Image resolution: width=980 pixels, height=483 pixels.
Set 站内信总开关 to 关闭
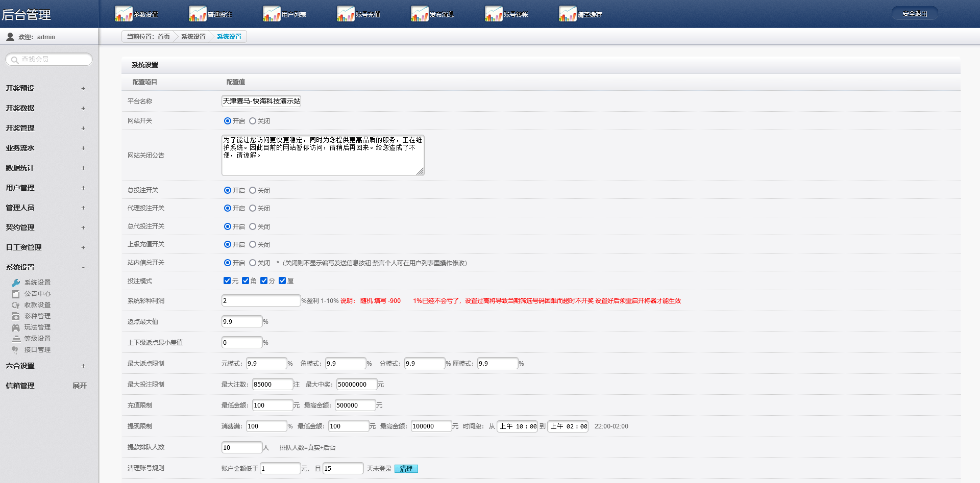click(253, 263)
